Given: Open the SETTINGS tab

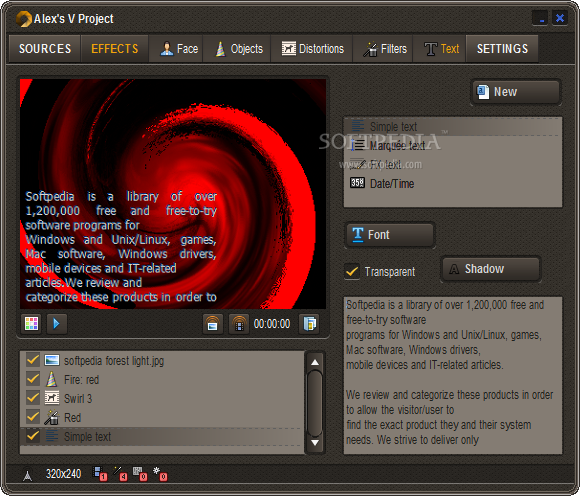Looking at the screenshot, I should click(x=502, y=49).
